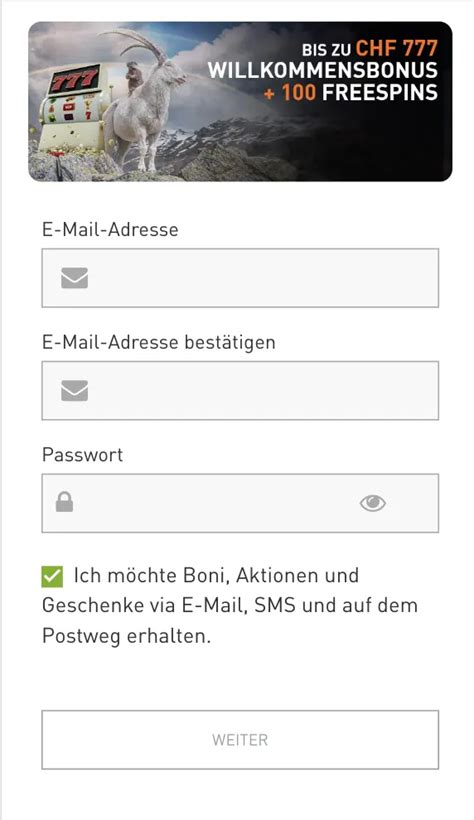The width and height of the screenshot is (474, 820).
Task: Click the WEITER button
Action: click(x=240, y=739)
